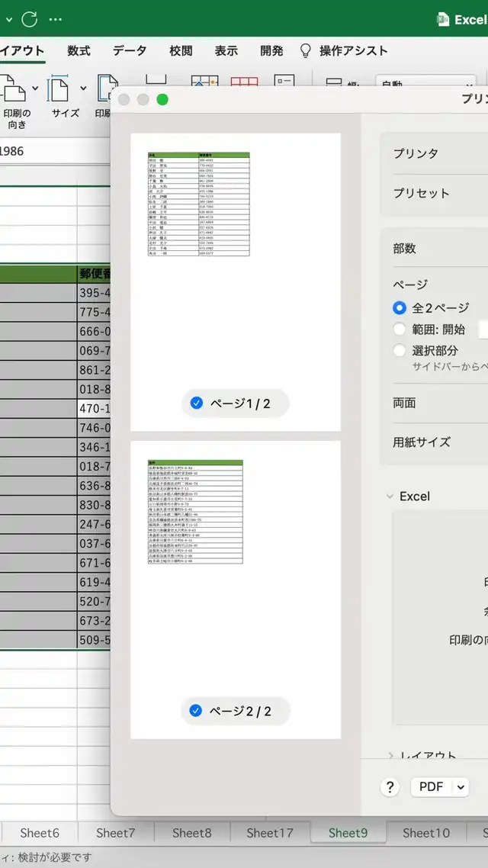
Task: Choose the 選択部分 radio button
Action: 400,351
